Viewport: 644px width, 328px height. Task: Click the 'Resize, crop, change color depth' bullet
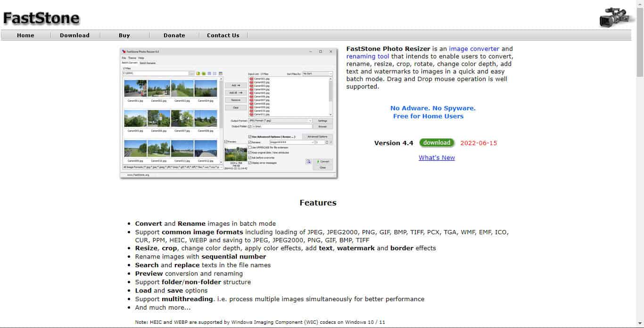(285, 248)
